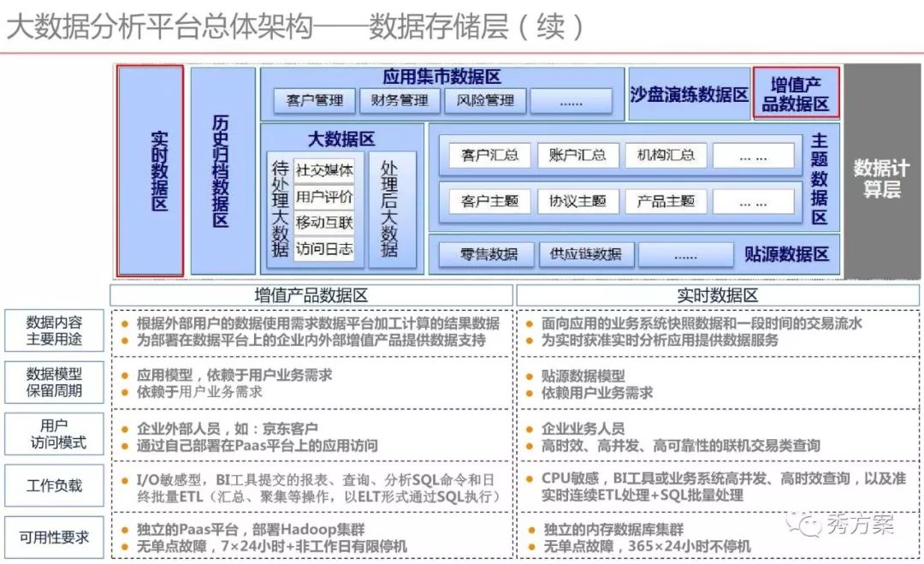Click the line 贴源数据模型
The height and width of the screenshot is (564, 924).
583,376
